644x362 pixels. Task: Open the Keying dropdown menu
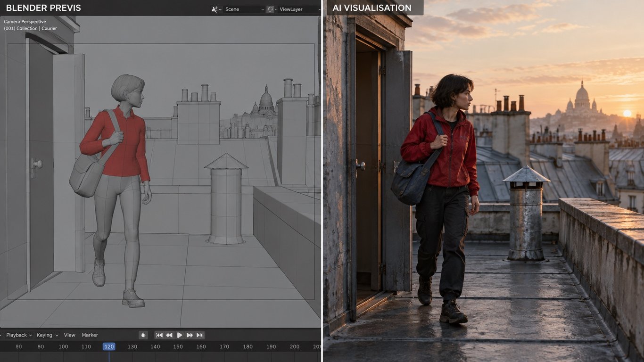[x=47, y=335]
